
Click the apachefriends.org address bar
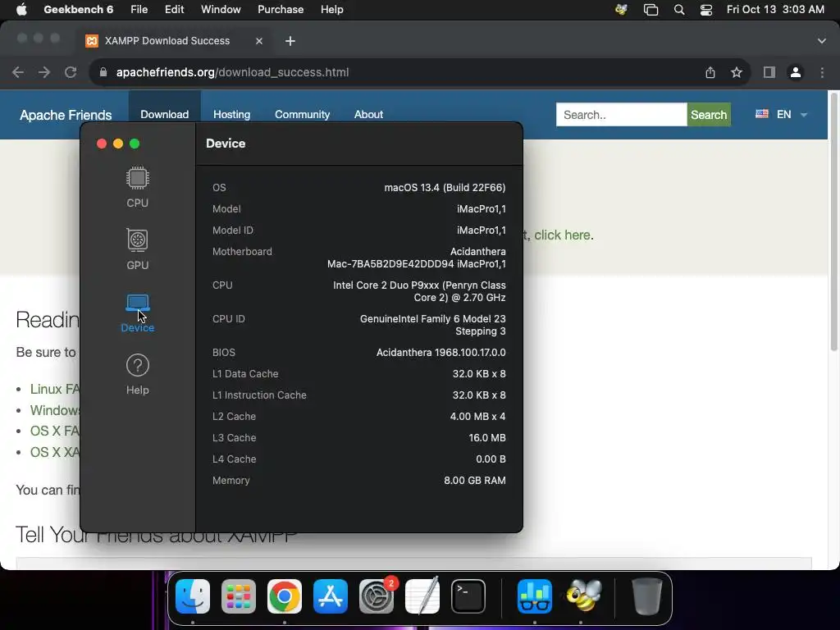coord(232,72)
